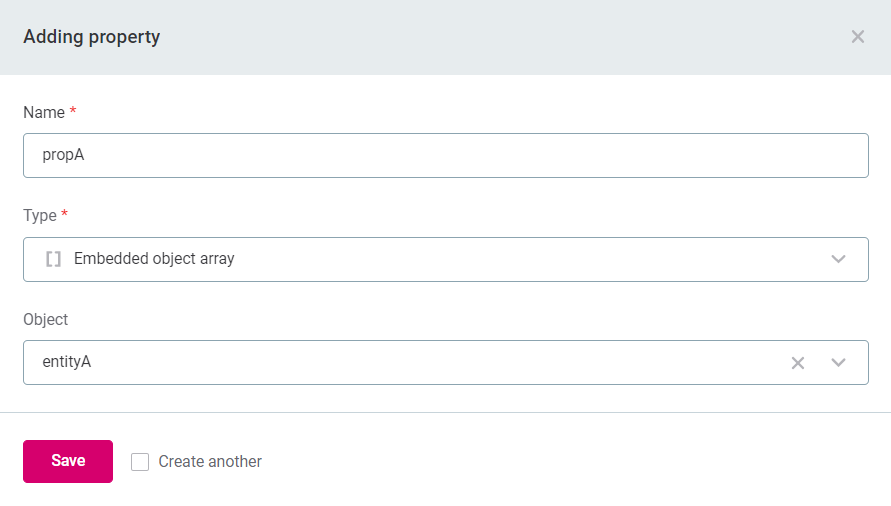Click the Name field label
891x506 pixels.
44,113
